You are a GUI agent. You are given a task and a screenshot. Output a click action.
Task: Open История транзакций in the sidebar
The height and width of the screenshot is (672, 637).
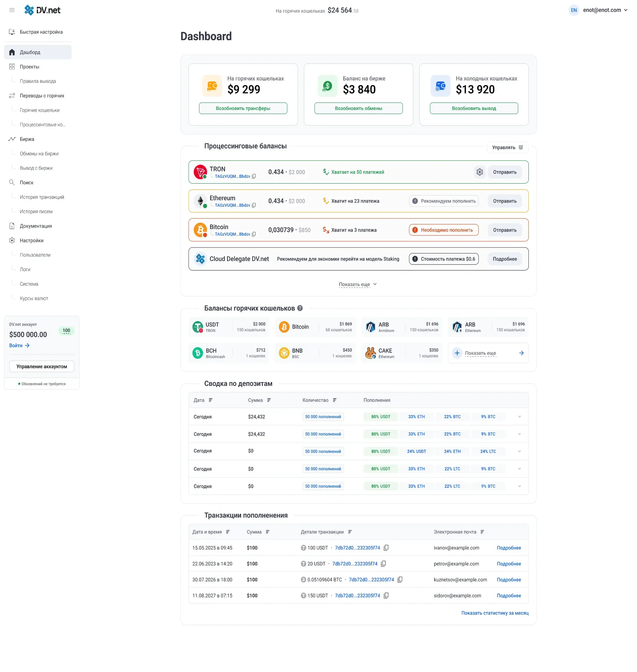[x=42, y=197]
